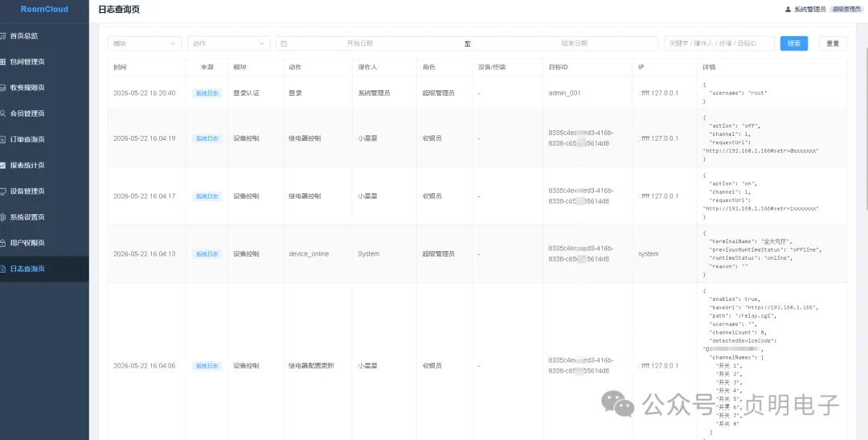Click the 超级管理员 badge in the header

846,10
